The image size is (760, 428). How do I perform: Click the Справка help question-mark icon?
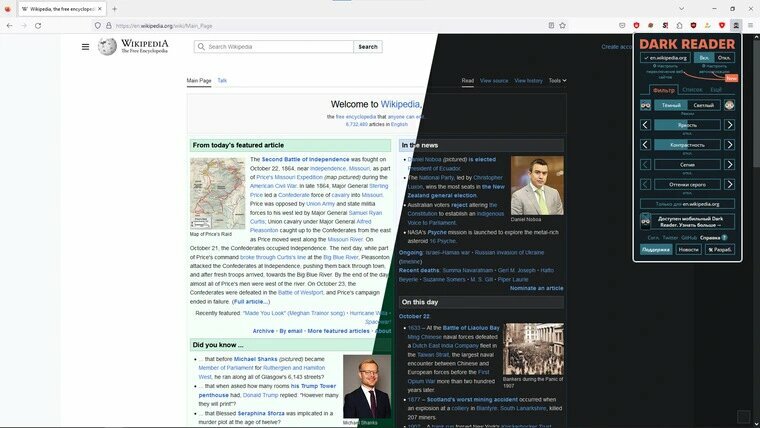(724, 238)
